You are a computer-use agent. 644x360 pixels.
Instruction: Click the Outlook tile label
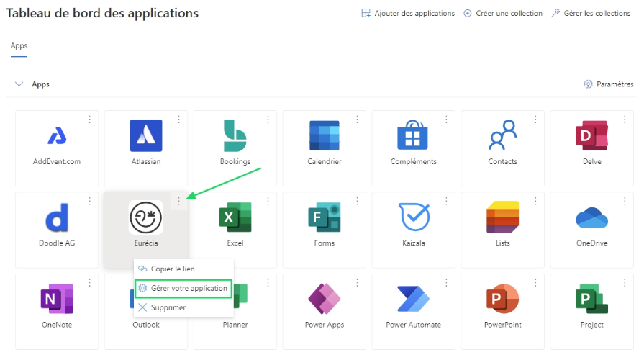146,325
